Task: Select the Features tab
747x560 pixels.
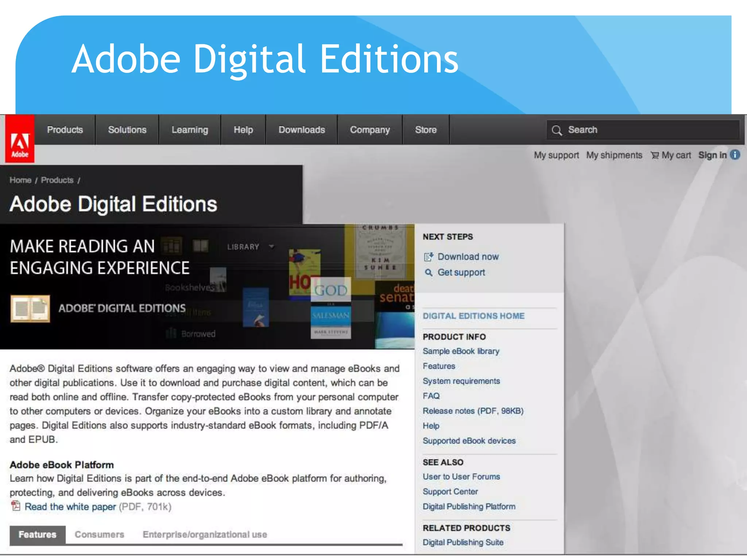Action: (x=38, y=534)
